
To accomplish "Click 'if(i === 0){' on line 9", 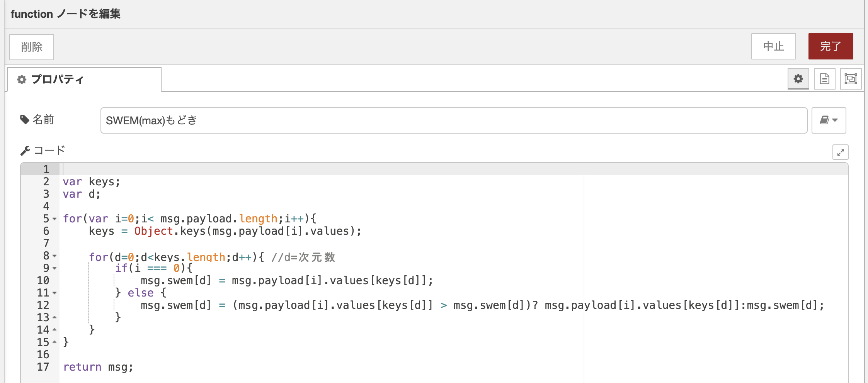I will 154,268.
